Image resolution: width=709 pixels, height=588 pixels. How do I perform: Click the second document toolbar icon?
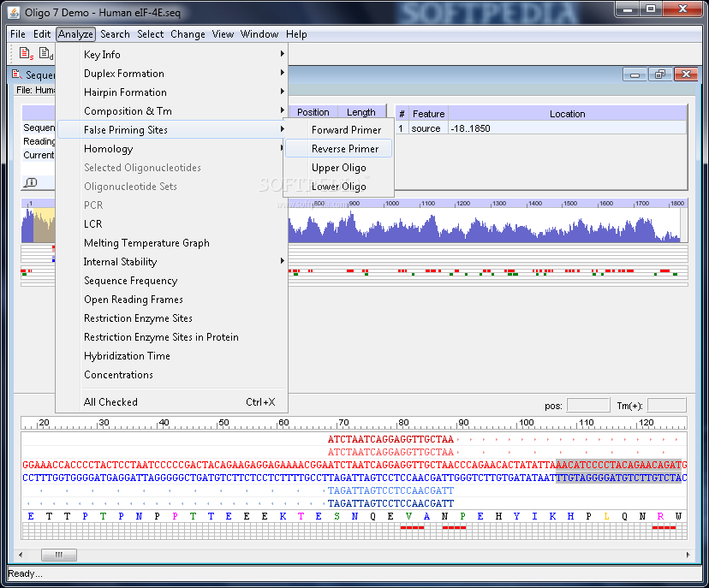point(45,54)
